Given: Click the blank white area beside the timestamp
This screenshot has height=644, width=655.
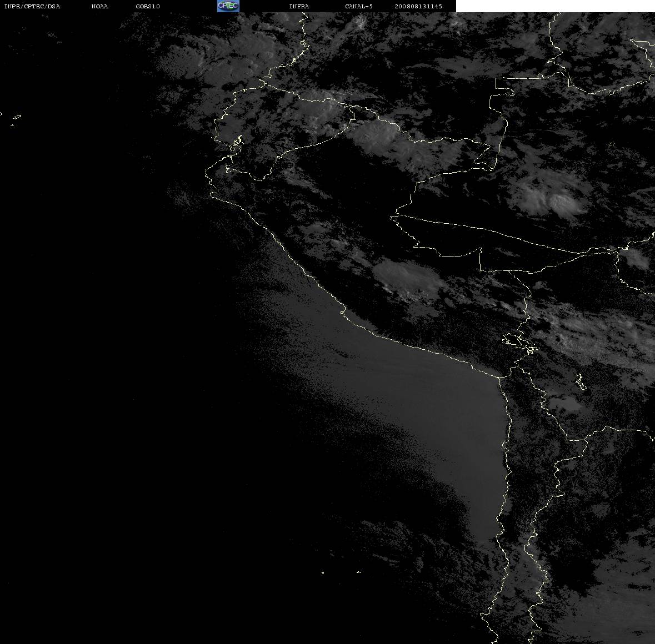Looking at the screenshot, I should (555, 6).
